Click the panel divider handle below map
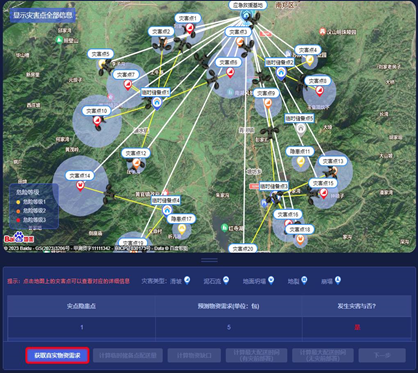 pyautogui.click(x=209, y=260)
